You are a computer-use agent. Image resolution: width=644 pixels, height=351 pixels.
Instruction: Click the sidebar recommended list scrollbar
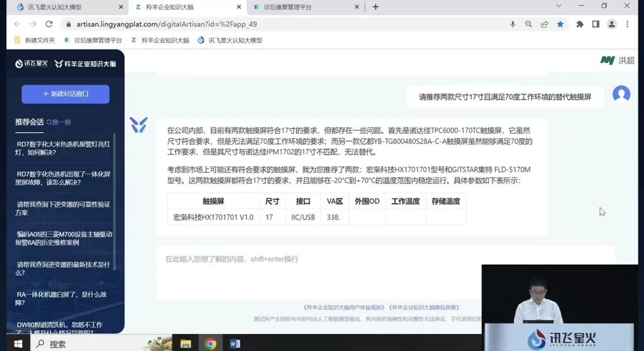(x=114, y=201)
